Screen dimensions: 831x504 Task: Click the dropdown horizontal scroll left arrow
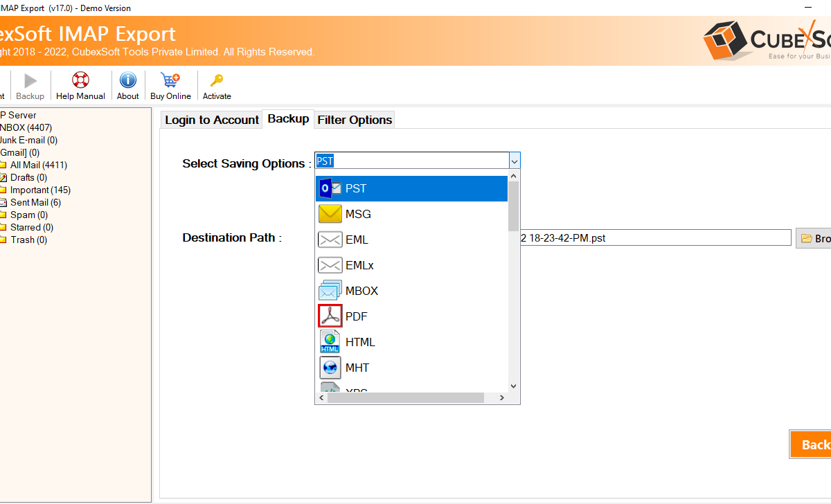(x=321, y=398)
